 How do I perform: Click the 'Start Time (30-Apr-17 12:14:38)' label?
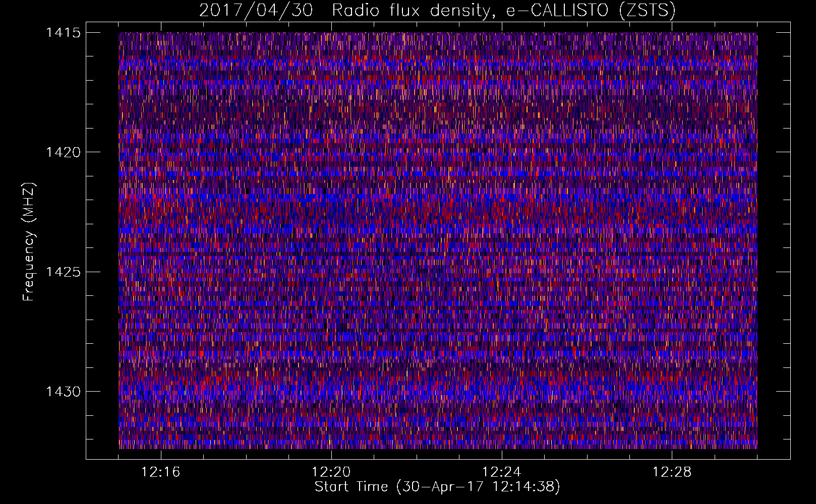(x=437, y=487)
